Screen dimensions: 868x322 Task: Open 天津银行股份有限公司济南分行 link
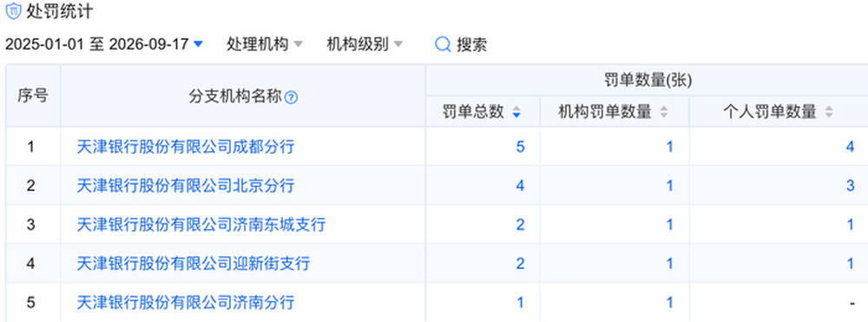click(186, 303)
